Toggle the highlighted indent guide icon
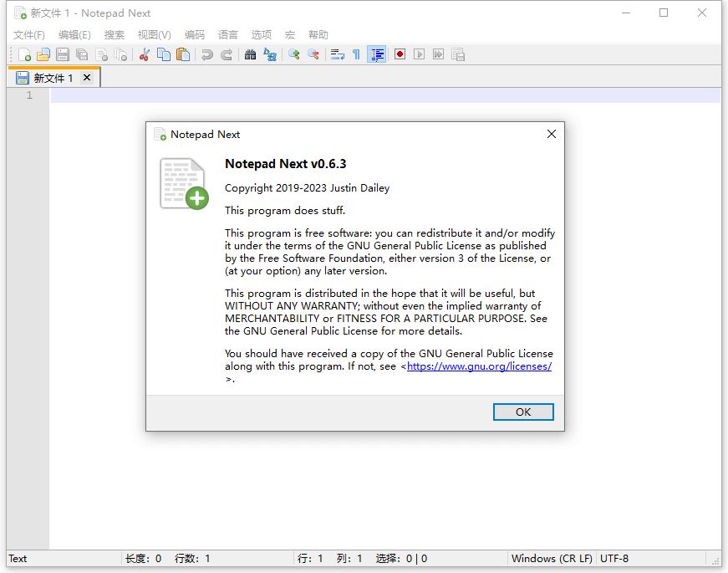The width and height of the screenshot is (728, 573). (377, 55)
